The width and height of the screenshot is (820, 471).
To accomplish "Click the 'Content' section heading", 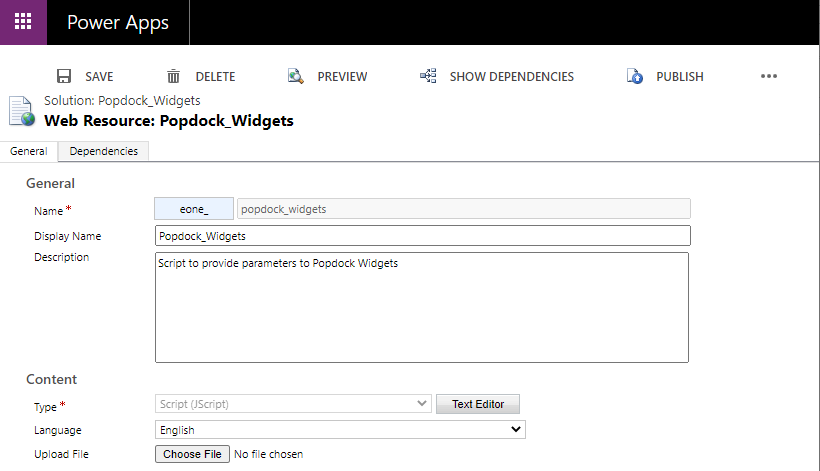I will [51, 380].
